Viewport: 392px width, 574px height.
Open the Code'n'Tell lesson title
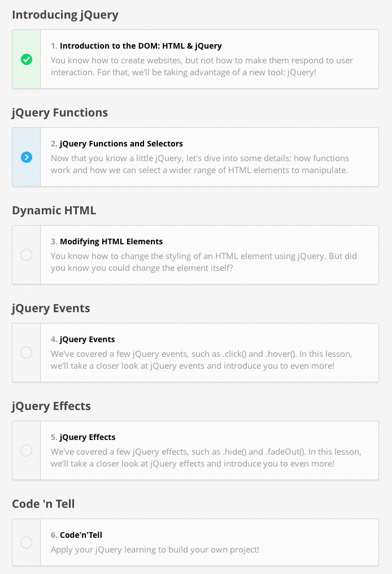[81, 535]
